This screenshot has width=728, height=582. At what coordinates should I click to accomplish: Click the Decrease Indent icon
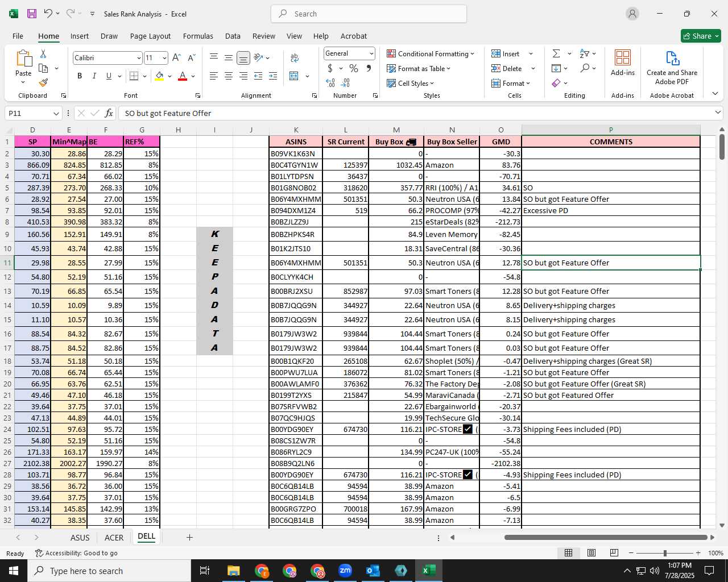click(258, 76)
